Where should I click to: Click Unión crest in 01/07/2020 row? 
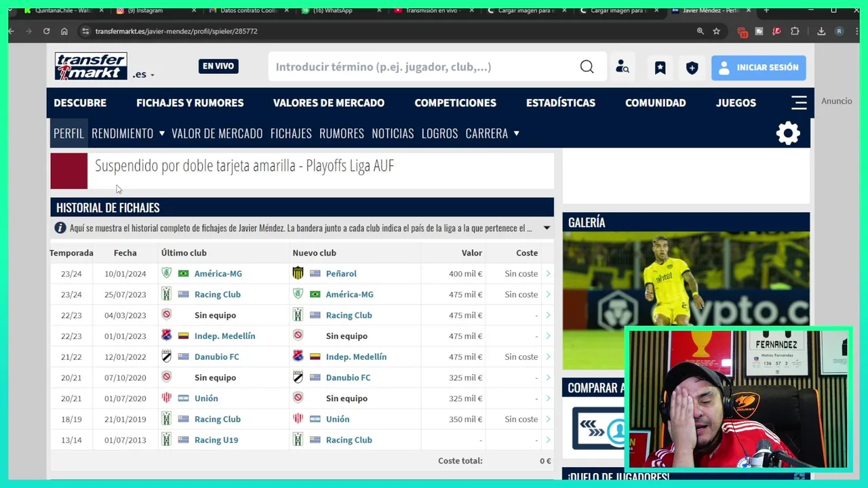(166, 398)
